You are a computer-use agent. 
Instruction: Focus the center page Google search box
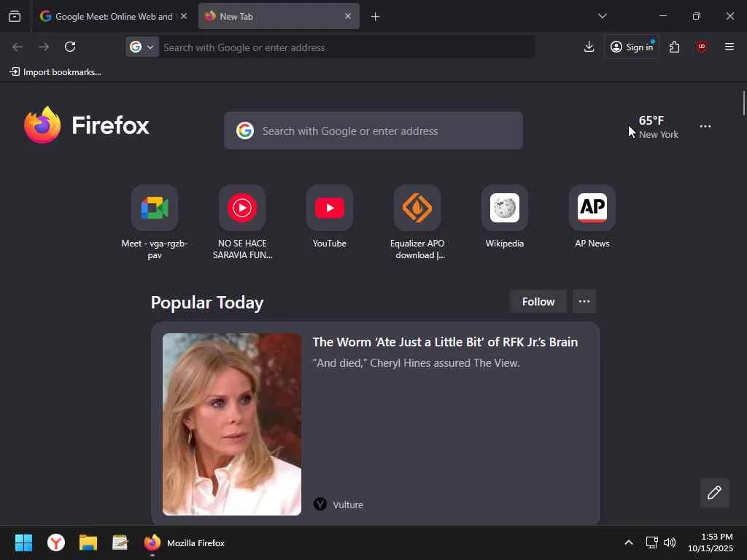[x=373, y=131]
